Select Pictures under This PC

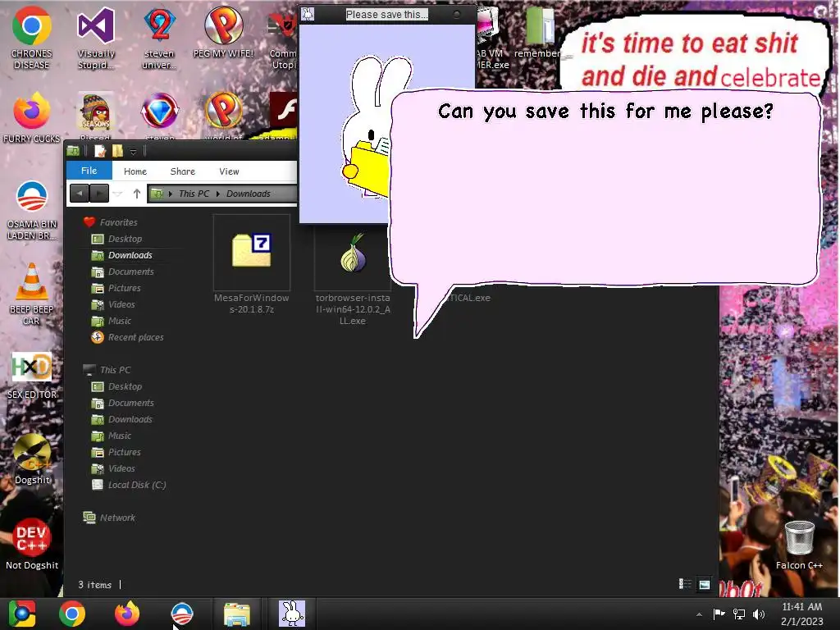point(125,452)
